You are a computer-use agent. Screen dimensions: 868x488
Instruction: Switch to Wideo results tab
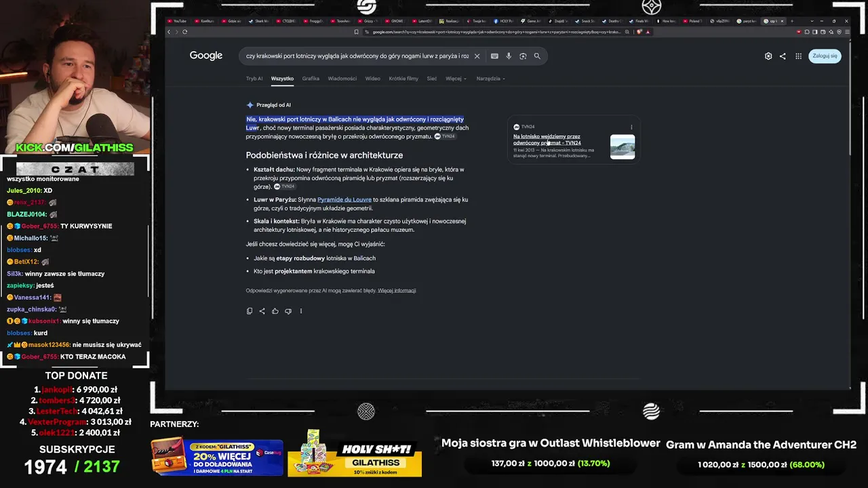tap(373, 79)
